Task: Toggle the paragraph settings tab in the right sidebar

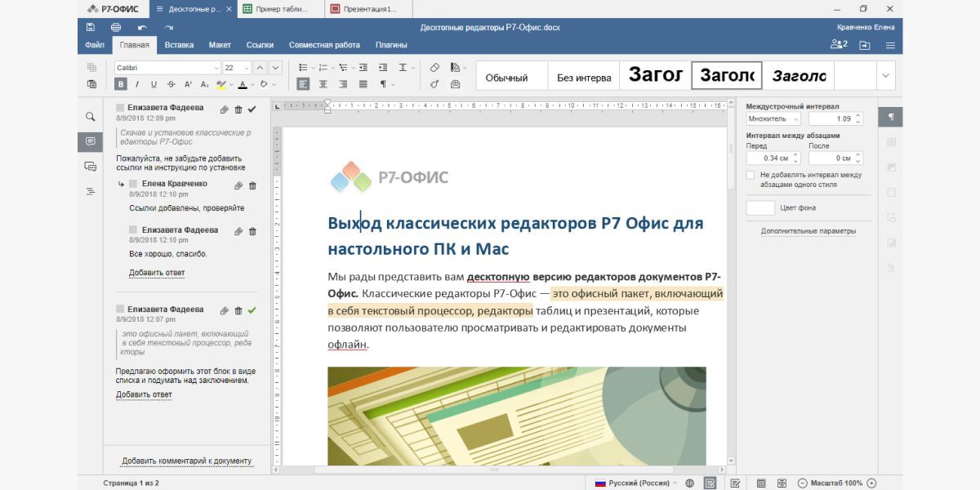Action: click(891, 117)
